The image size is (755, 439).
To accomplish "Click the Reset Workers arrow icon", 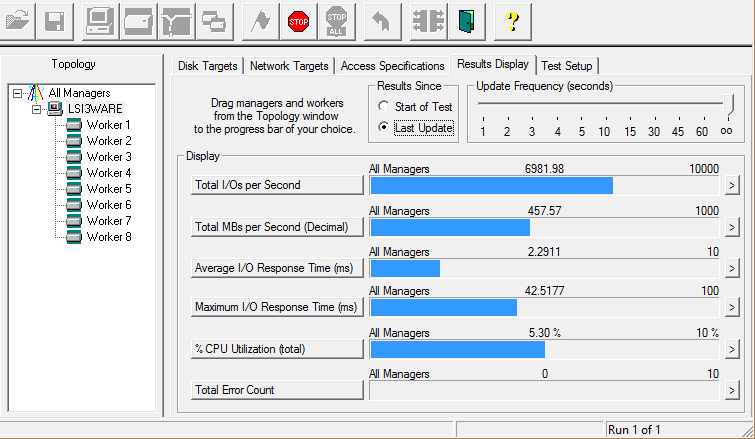I will [380, 20].
